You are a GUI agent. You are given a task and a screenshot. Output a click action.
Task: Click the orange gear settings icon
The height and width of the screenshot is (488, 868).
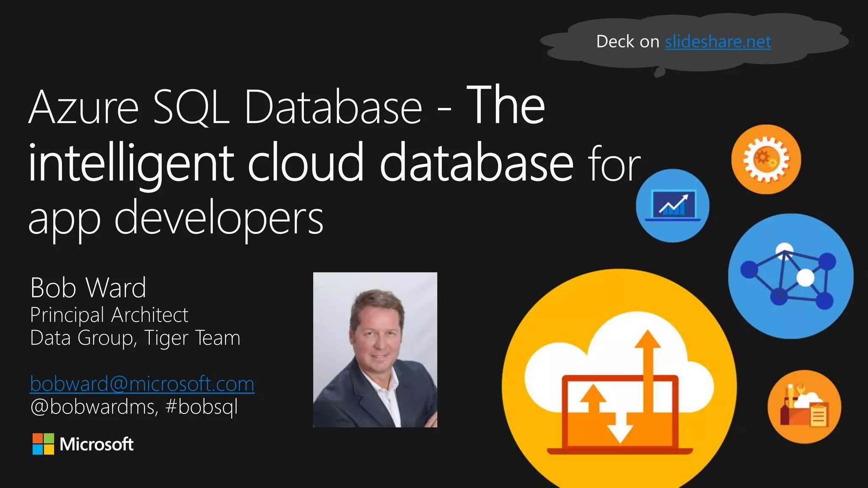[x=766, y=159]
